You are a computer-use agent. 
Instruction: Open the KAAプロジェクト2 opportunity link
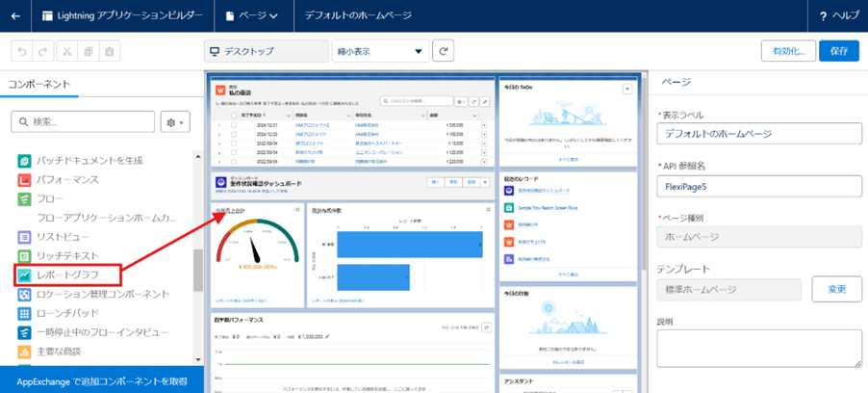(x=313, y=126)
